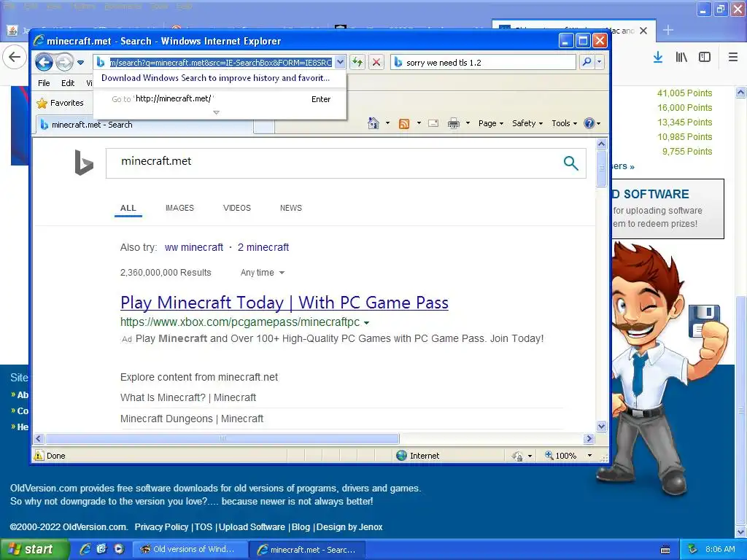Viewport: 747px width, 560px height.
Task: Click the IE vertical scrollbar up arrow
Action: tap(601, 144)
